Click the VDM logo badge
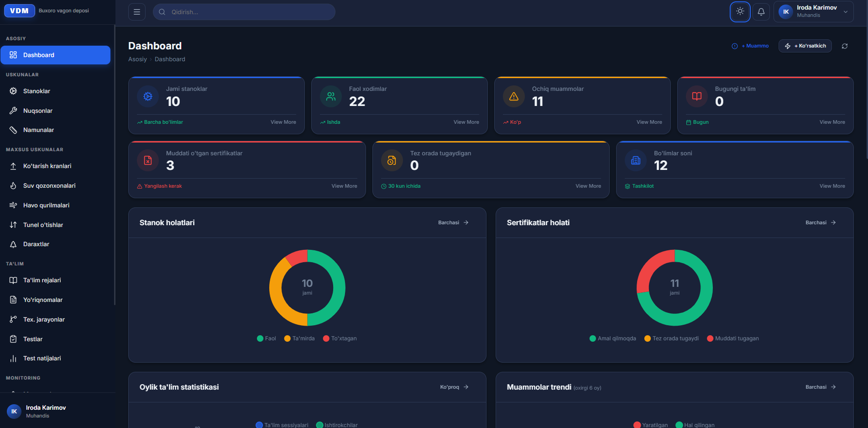 (20, 11)
